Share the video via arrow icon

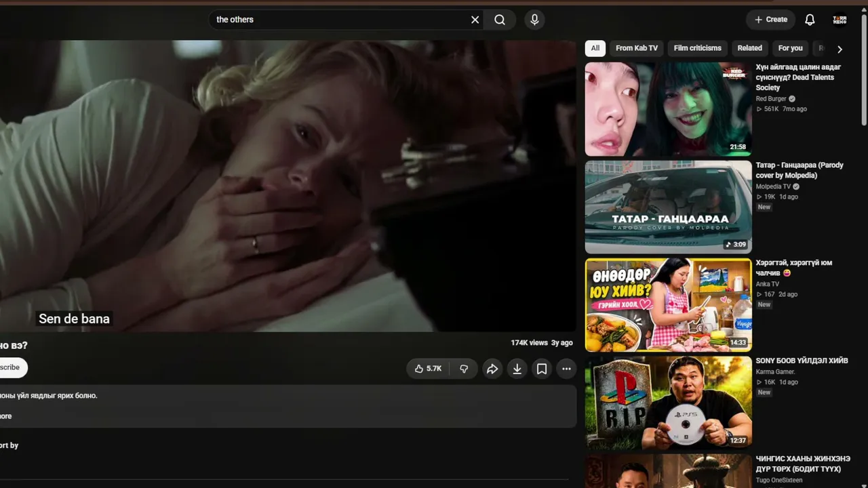tap(492, 369)
